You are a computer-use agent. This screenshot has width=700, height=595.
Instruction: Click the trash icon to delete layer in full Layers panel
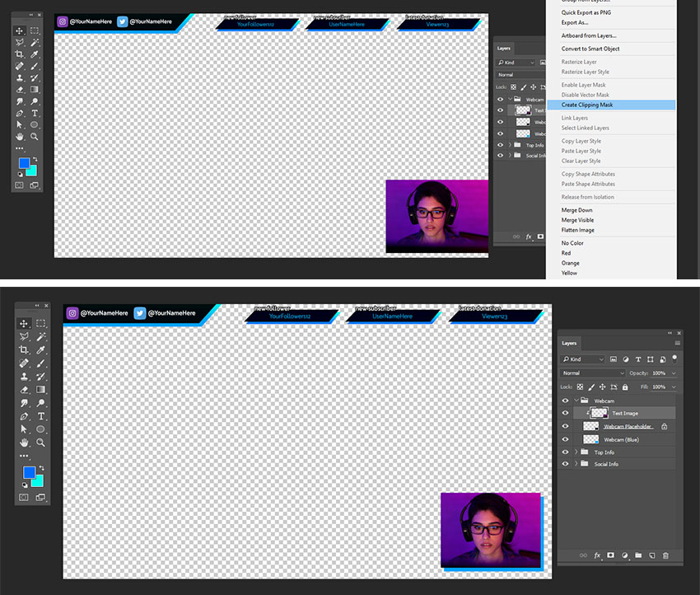tap(665, 555)
